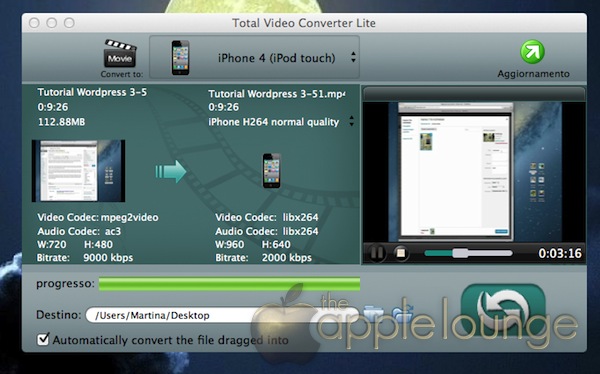Pause the preview playback

(x=377, y=253)
